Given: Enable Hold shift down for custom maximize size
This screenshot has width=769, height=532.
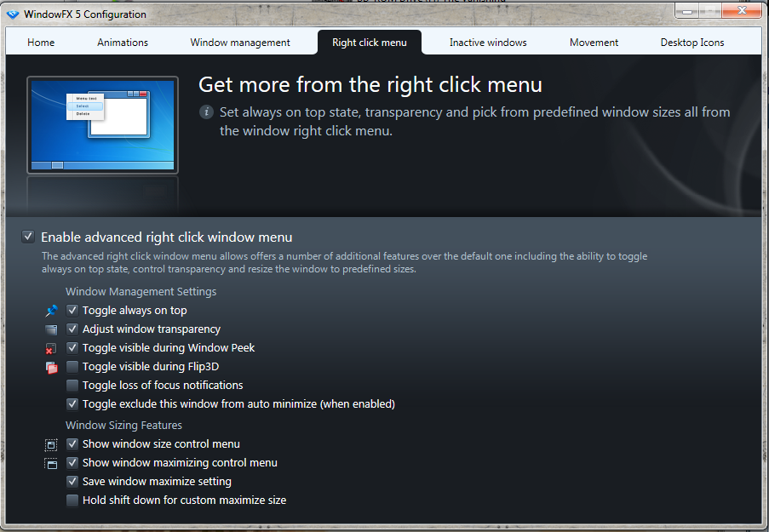Looking at the screenshot, I should (72, 501).
